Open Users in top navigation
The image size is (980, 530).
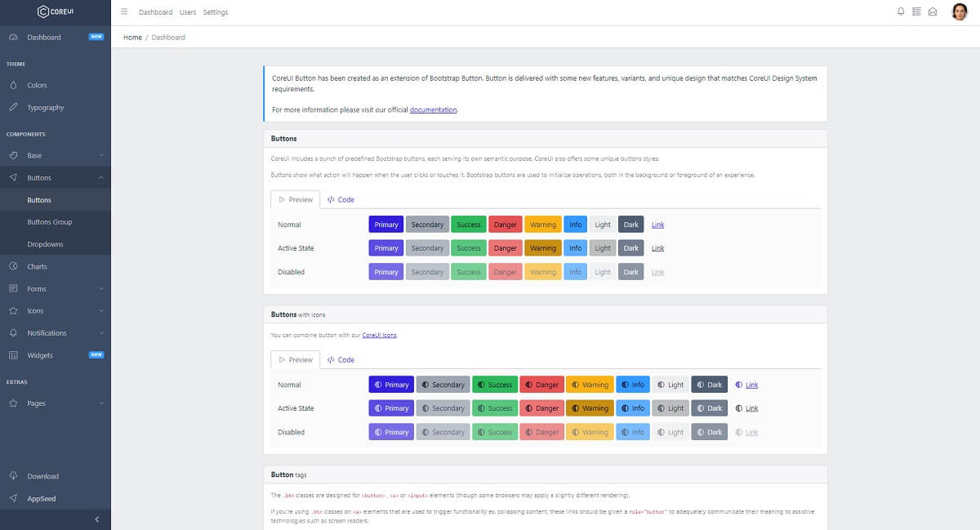coord(188,12)
